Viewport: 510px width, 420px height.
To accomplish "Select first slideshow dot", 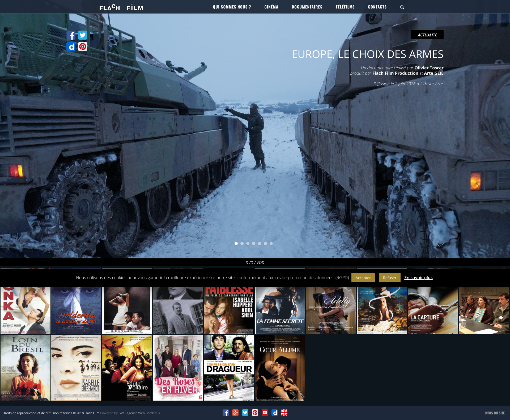I will pos(236,243).
